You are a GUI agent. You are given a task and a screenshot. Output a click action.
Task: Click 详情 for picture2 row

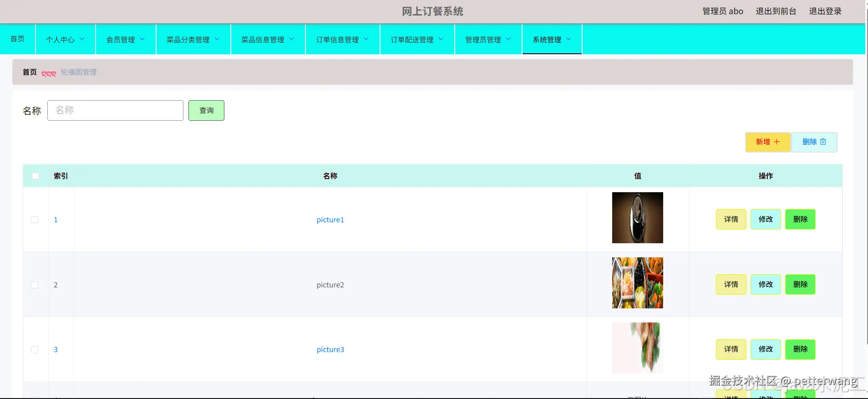tap(731, 284)
